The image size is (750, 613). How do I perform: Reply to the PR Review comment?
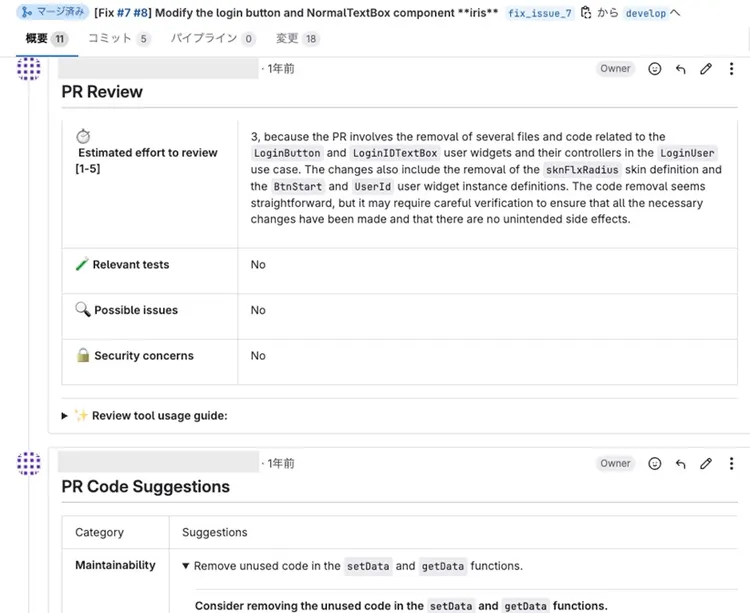(x=681, y=69)
